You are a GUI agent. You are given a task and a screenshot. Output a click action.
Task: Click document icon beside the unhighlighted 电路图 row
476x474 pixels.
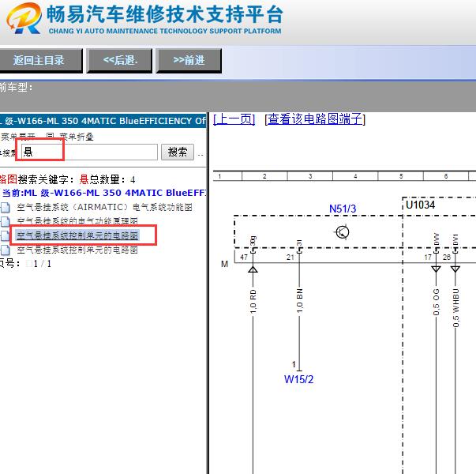pyautogui.click(x=6, y=250)
